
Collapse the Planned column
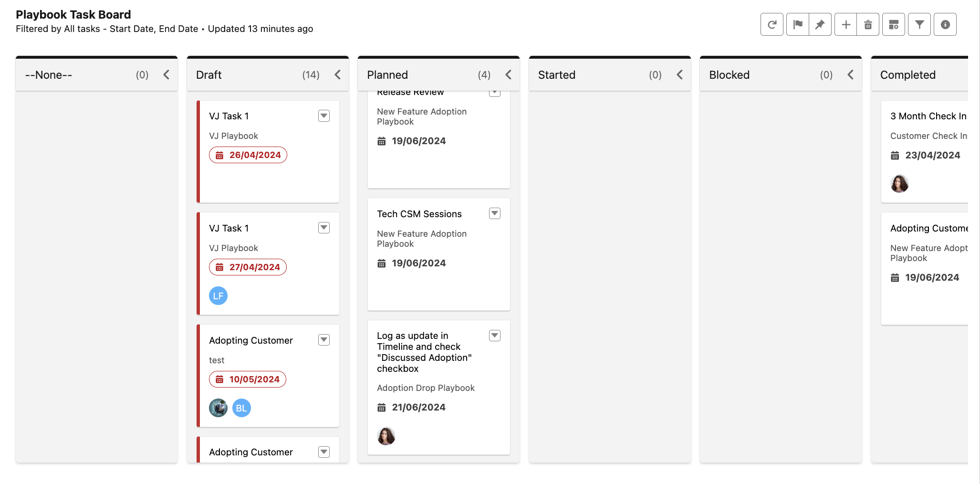(x=509, y=75)
